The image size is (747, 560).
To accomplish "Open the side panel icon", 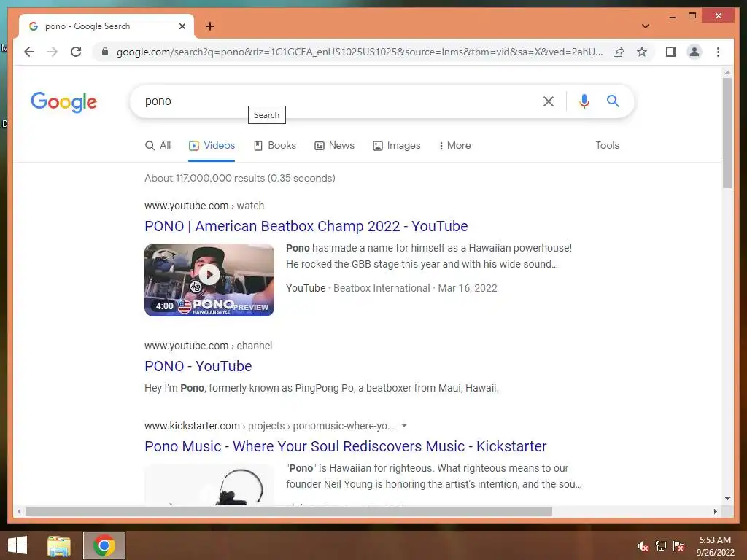I will pos(671,52).
